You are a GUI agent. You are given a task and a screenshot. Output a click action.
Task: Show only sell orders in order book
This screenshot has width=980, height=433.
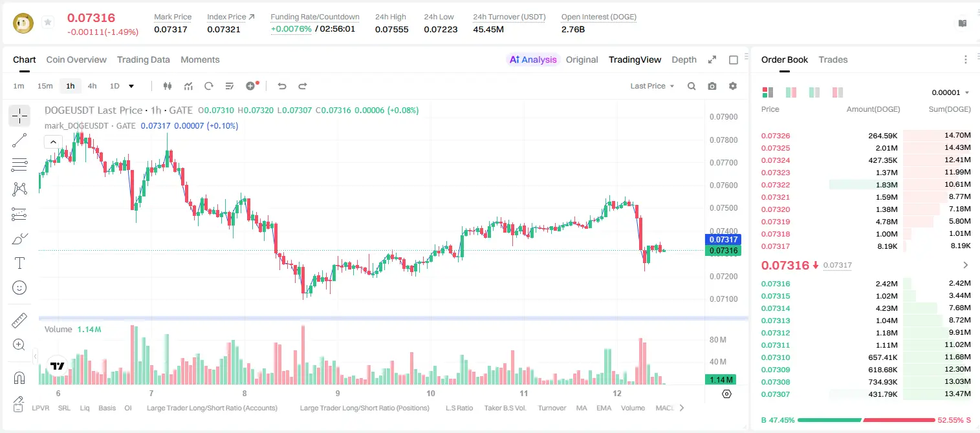point(838,92)
